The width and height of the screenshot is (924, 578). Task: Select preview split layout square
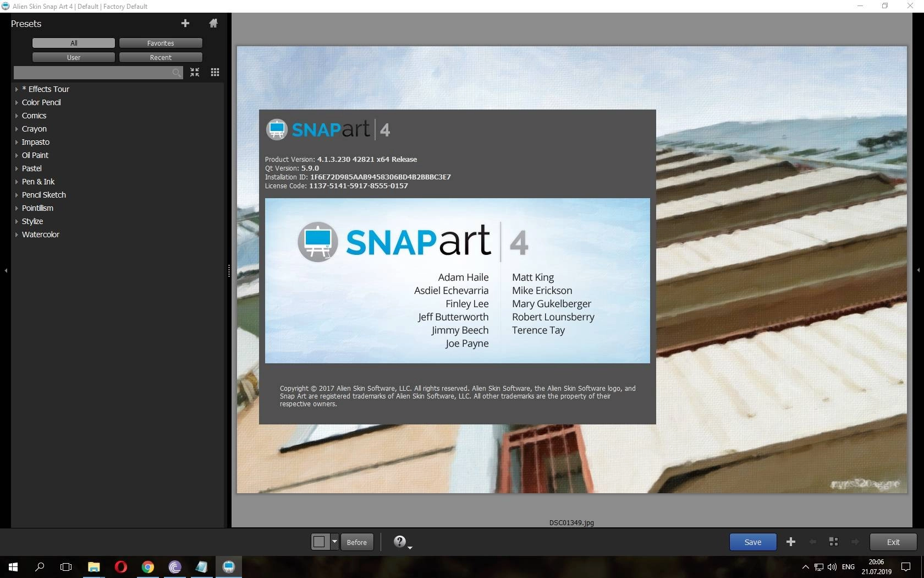pyautogui.click(x=320, y=542)
